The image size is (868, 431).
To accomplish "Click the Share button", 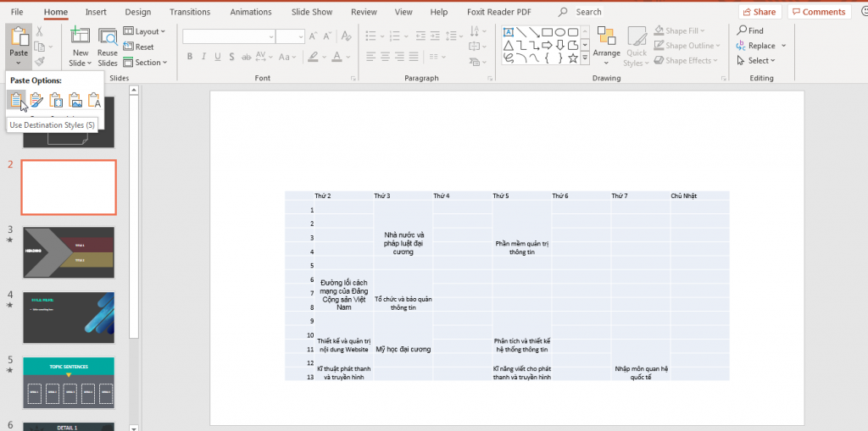I will tap(759, 12).
